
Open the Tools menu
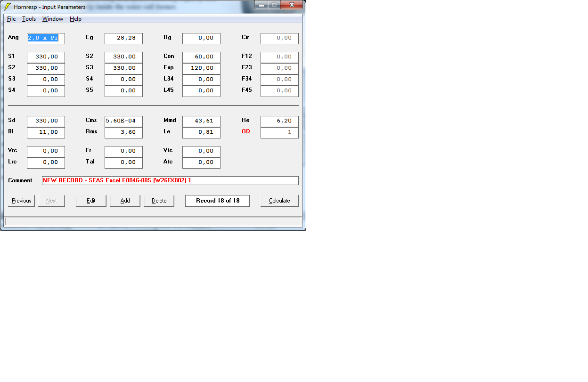click(29, 19)
